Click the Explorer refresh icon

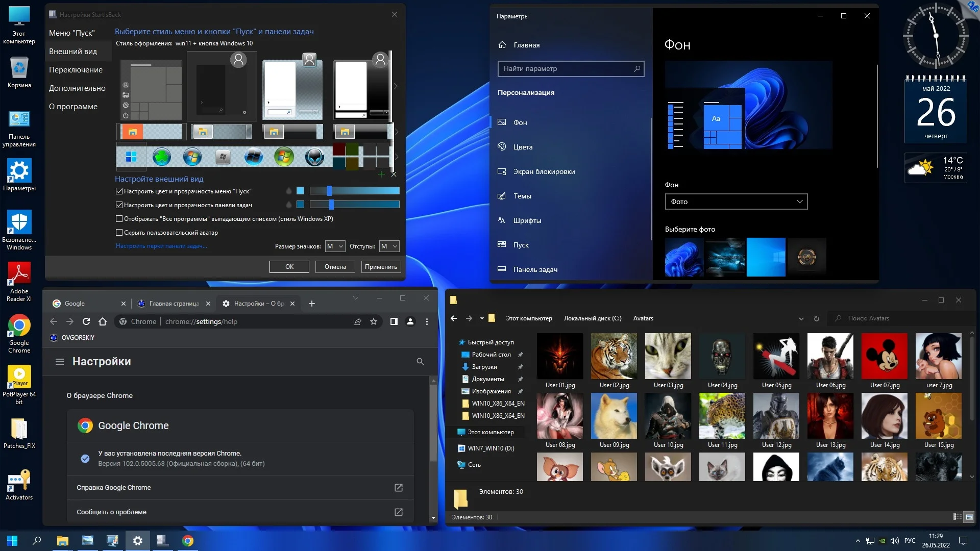tap(817, 318)
